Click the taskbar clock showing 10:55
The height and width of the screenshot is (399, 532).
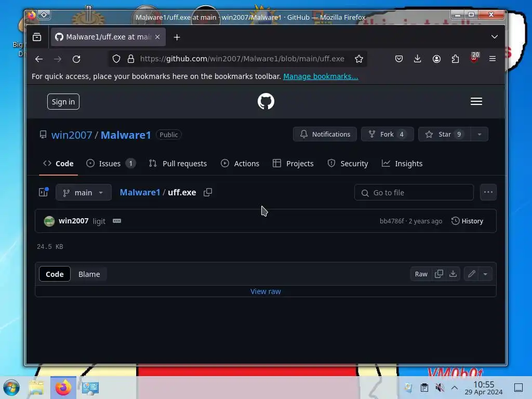484,388
